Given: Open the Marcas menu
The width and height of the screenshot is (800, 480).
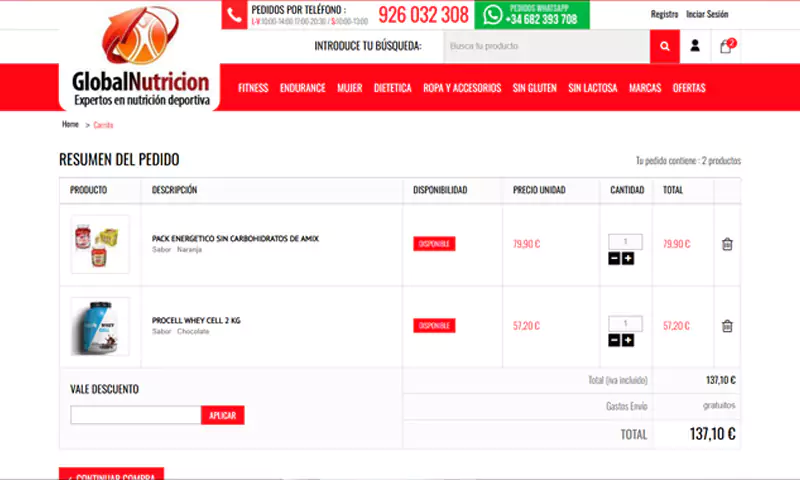Looking at the screenshot, I should [x=645, y=88].
